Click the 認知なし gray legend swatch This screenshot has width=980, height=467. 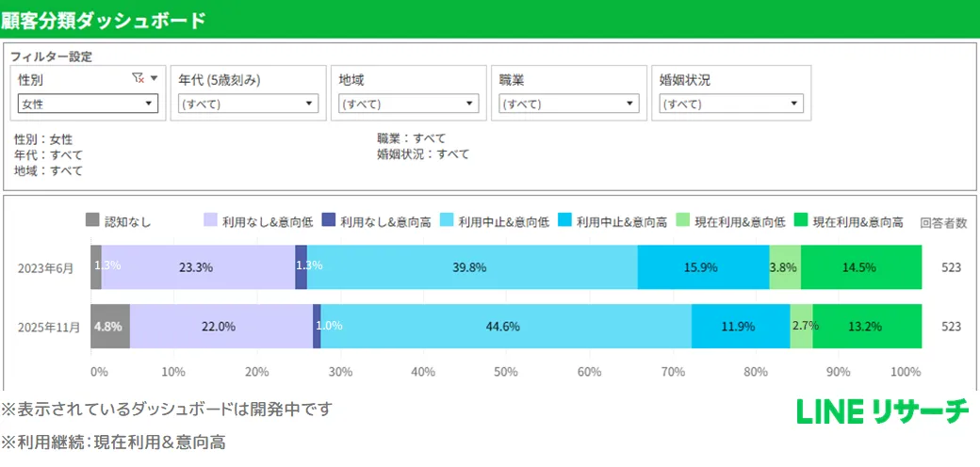coord(92,220)
